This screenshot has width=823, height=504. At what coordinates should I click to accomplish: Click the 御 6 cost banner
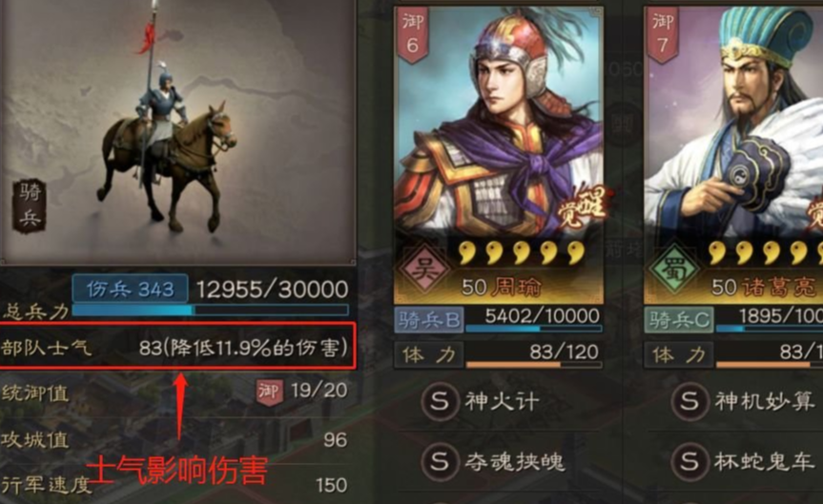point(413,35)
